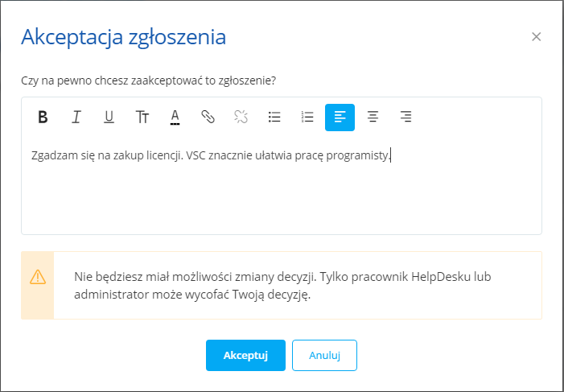
Task: Confirm with the Akceptuj button
Action: click(x=245, y=355)
